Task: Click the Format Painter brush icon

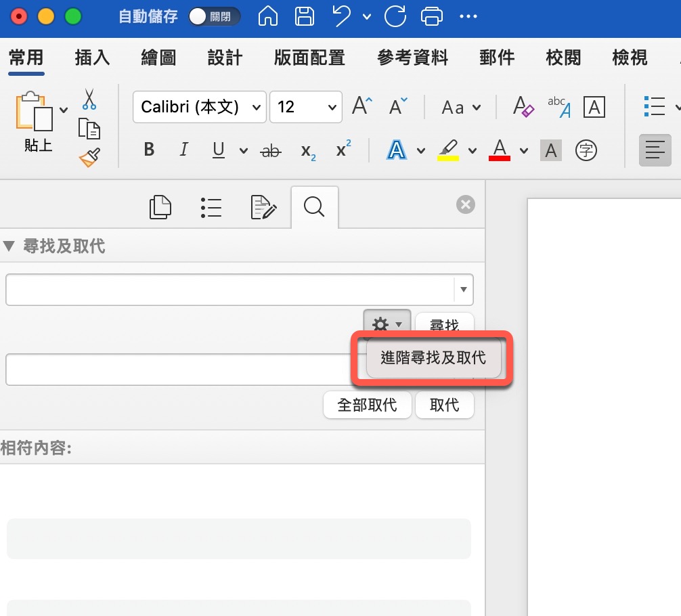Action: [89, 158]
